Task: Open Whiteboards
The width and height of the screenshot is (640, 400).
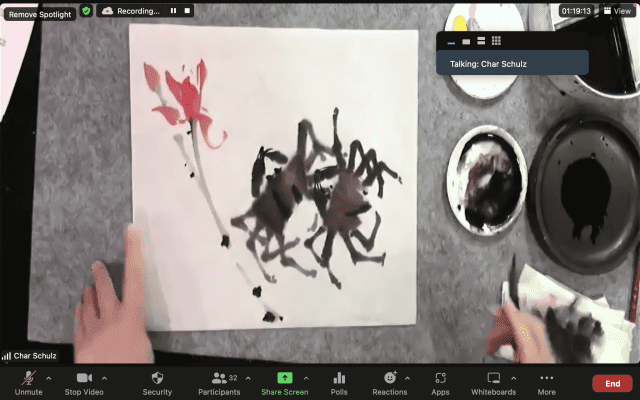Action: (493, 383)
